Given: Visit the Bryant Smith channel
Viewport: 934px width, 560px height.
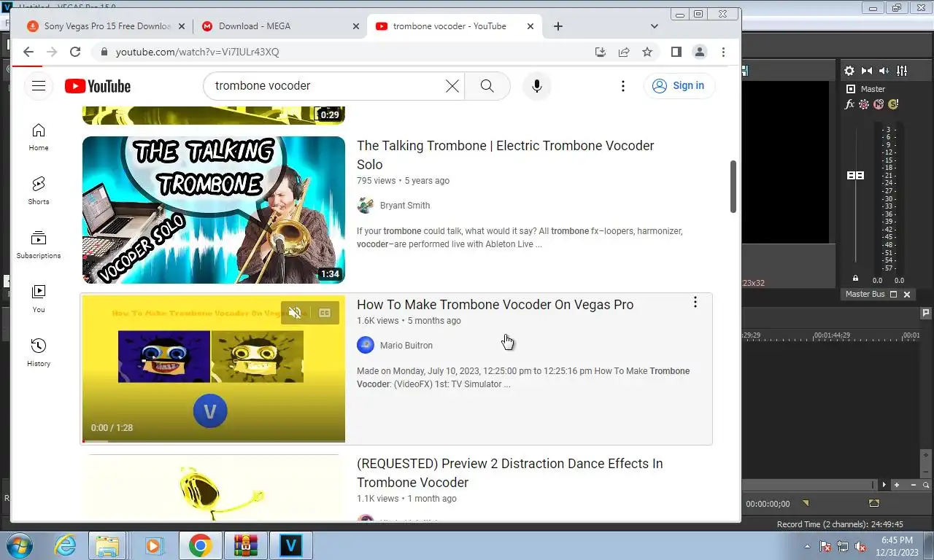Looking at the screenshot, I should tap(405, 206).
